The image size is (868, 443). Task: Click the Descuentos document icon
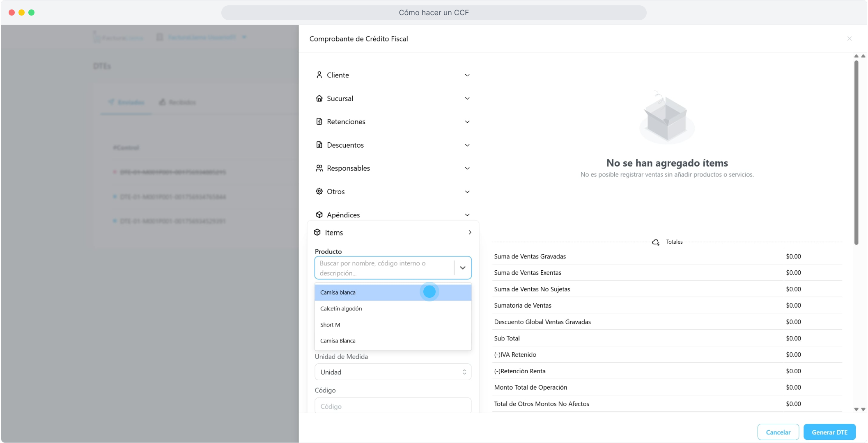(319, 145)
